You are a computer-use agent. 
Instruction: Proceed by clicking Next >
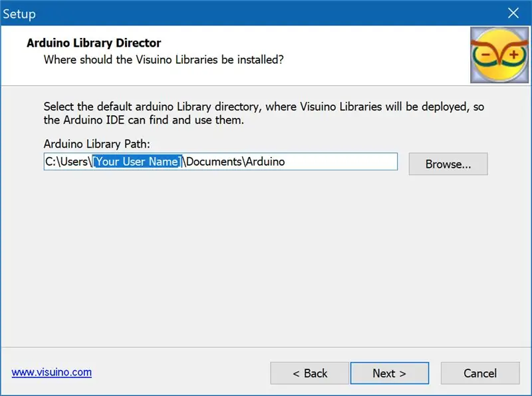coord(390,373)
